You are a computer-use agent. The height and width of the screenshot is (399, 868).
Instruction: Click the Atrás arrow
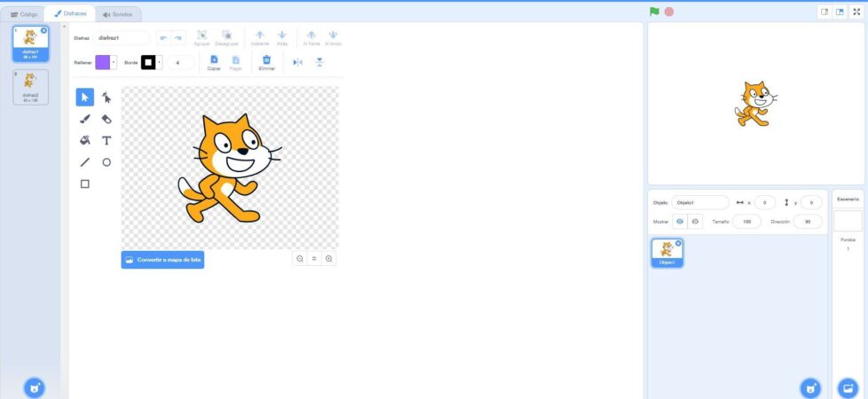(x=281, y=35)
